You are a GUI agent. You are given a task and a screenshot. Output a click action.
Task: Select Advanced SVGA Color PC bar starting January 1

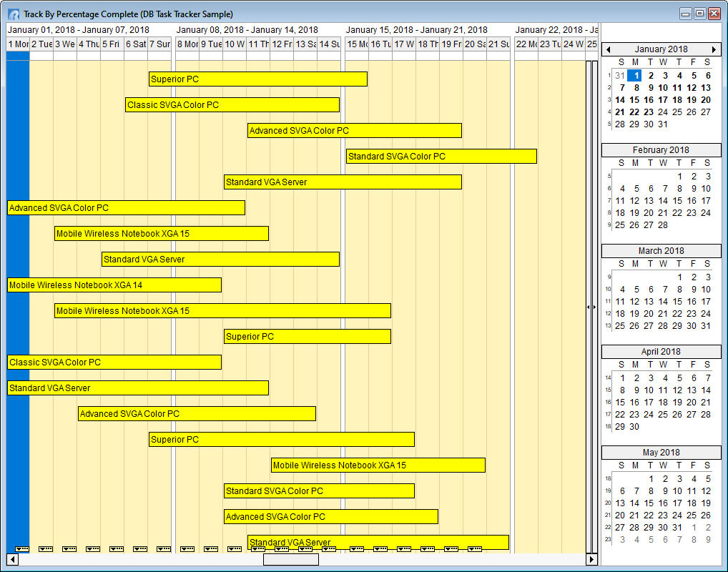[x=127, y=207]
